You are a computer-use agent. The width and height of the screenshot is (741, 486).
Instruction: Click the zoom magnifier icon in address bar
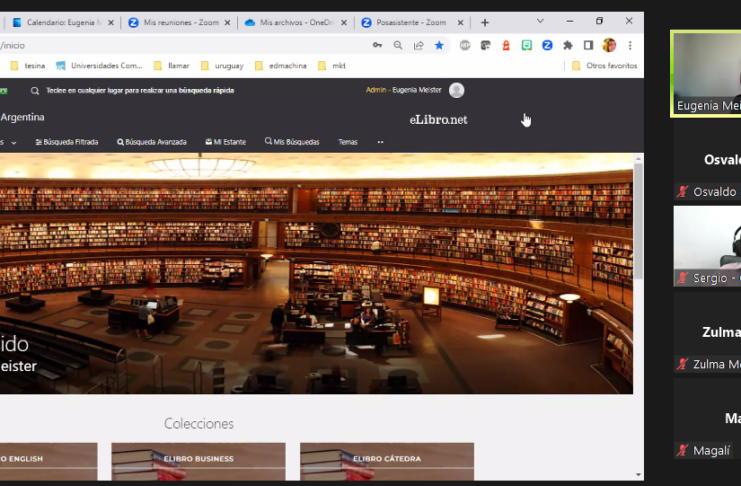pyautogui.click(x=398, y=45)
